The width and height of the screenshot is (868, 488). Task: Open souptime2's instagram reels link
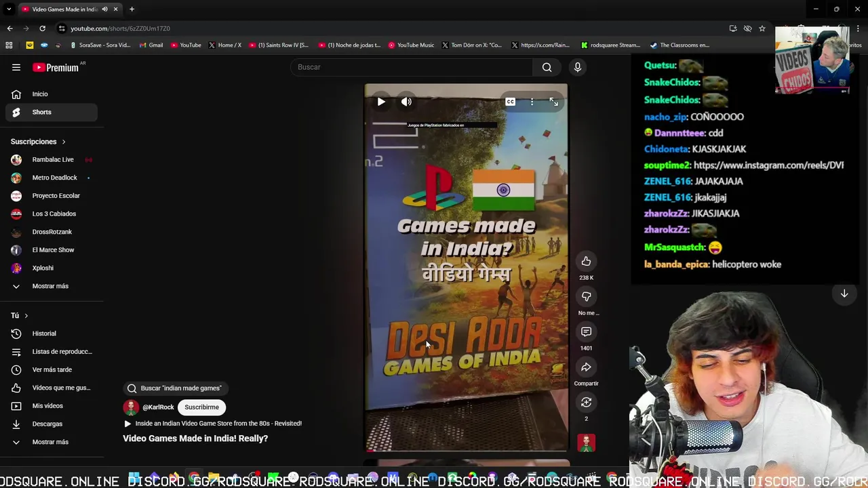tap(768, 165)
